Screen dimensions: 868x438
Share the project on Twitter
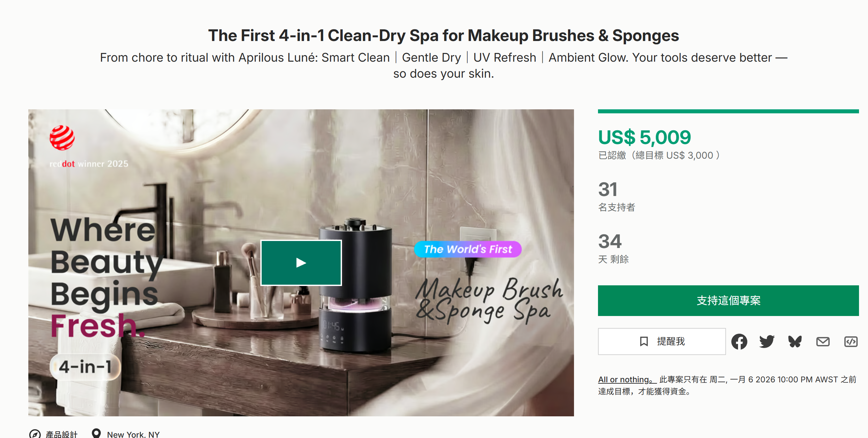coord(767,342)
